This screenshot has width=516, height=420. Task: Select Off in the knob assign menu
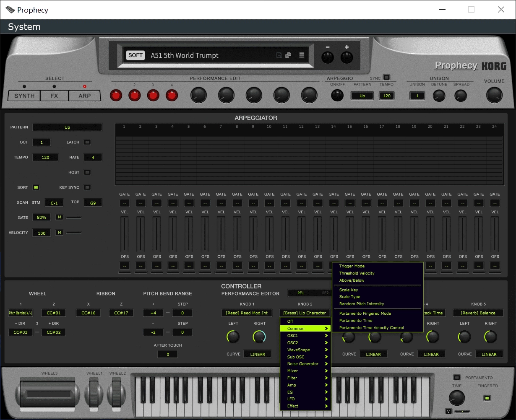(305, 321)
